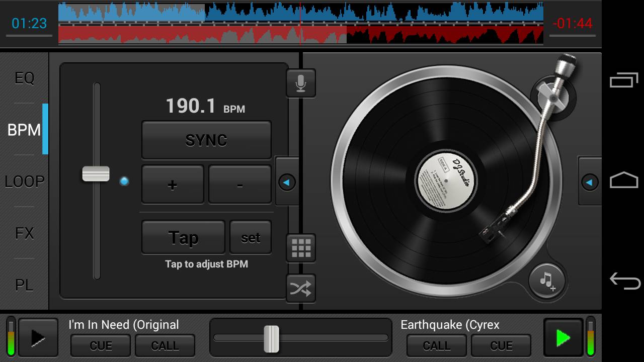
Task: Tap the microphone record icon
Action: point(301,83)
